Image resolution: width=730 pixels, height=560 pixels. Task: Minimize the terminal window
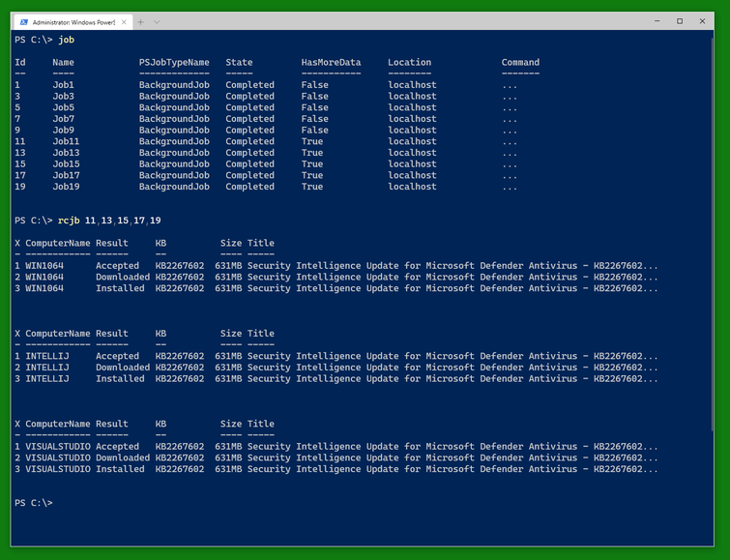pos(657,21)
